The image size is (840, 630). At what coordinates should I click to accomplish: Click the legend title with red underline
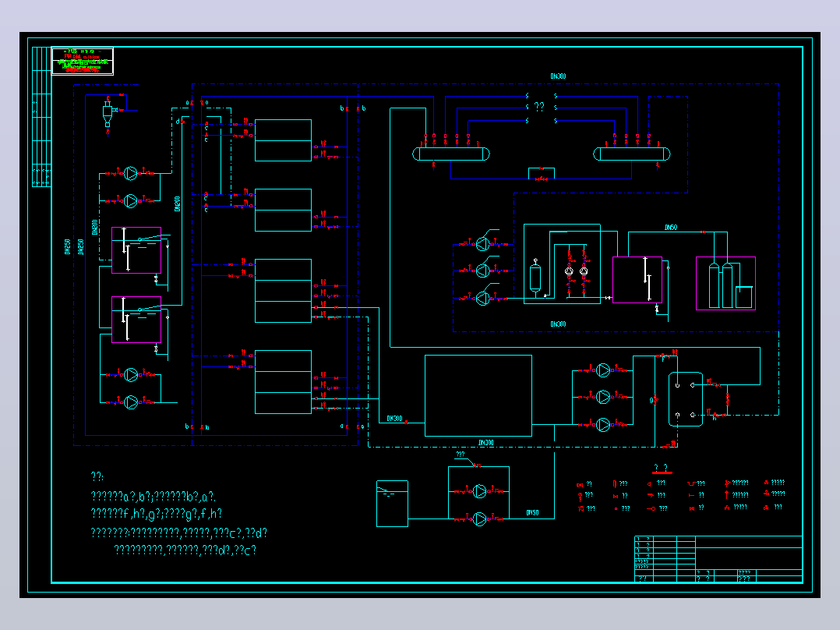tap(662, 469)
